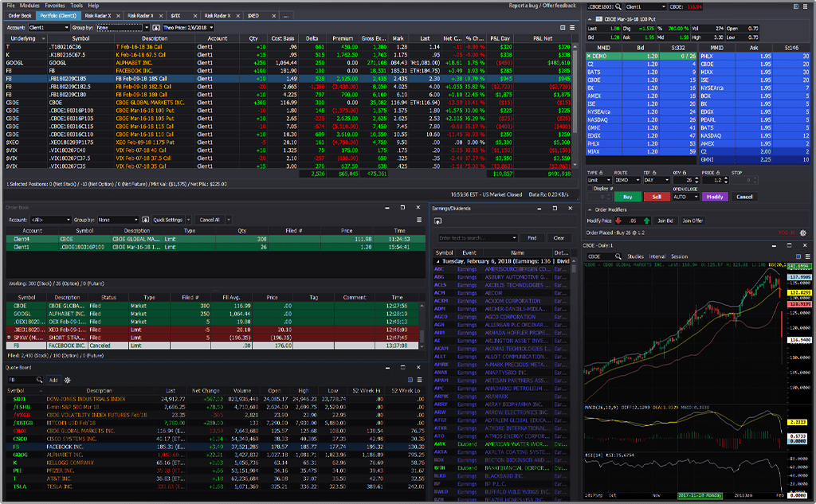This screenshot has height=504, width=816.
Task: Toggle the QTY padlock
Action: (x=684, y=171)
